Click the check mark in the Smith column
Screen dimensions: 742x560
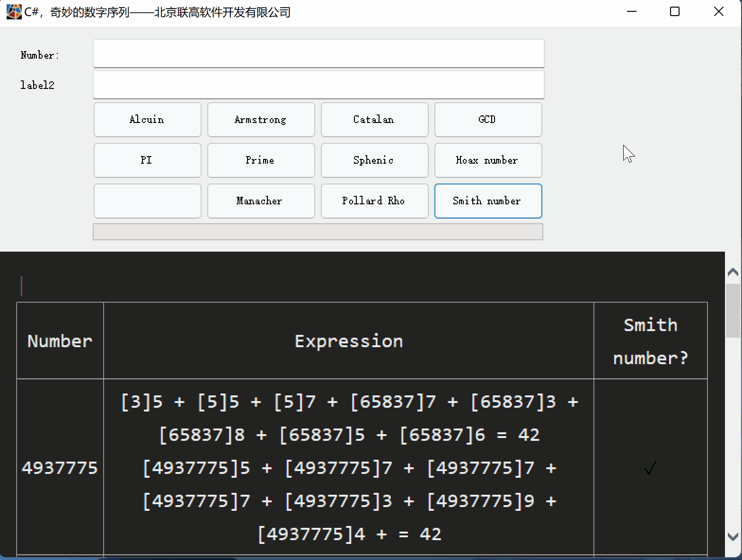pos(651,468)
